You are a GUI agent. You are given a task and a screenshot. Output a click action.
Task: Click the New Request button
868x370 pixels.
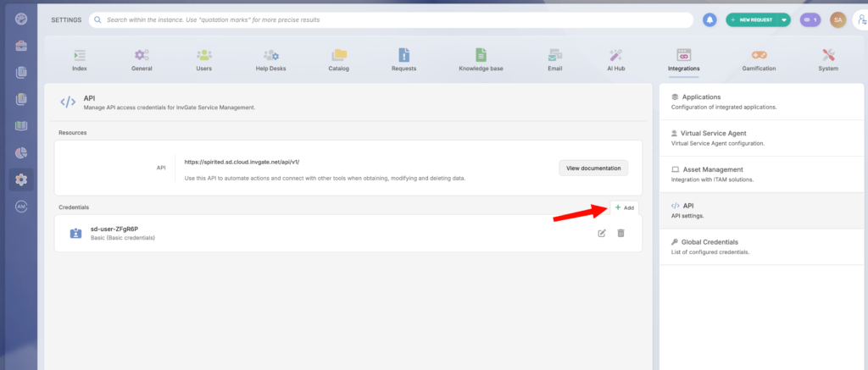click(751, 20)
